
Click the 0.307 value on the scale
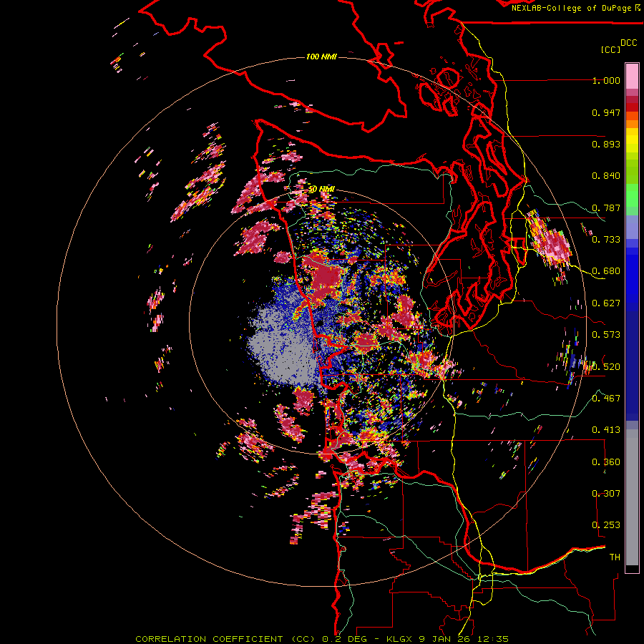606,494
